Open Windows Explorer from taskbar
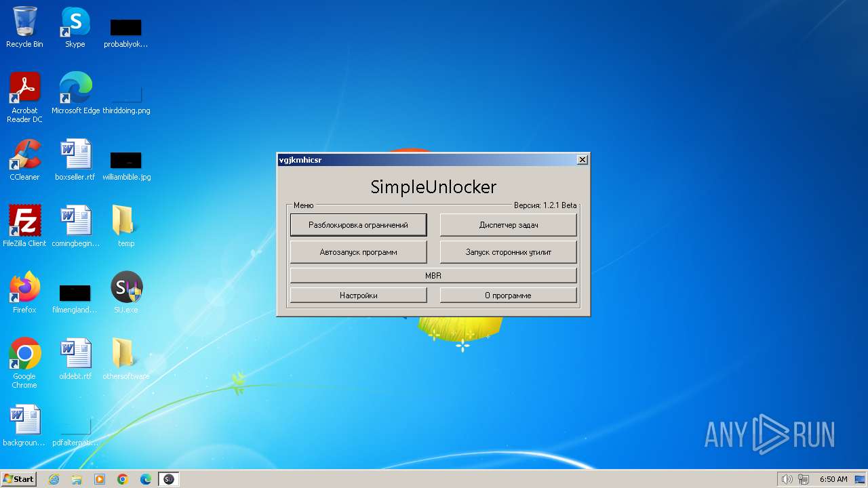Screen dimensions: 868x488 [x=77, y=479]
